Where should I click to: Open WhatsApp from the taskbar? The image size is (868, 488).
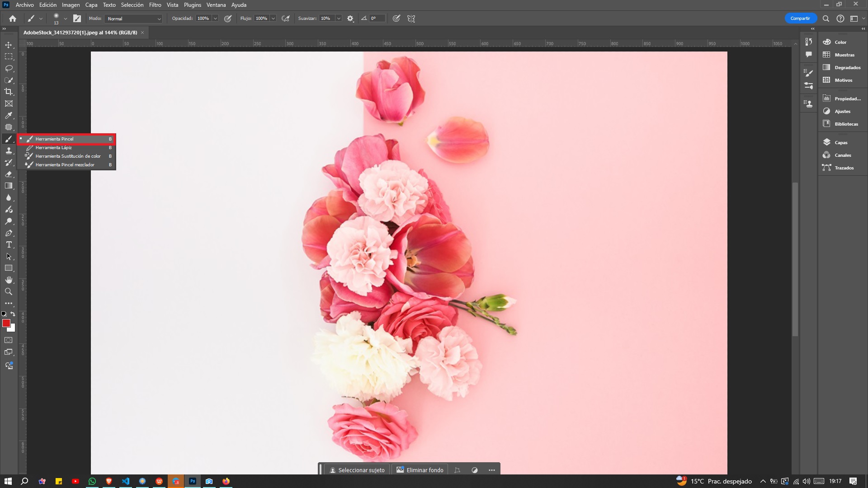[92, 481]
